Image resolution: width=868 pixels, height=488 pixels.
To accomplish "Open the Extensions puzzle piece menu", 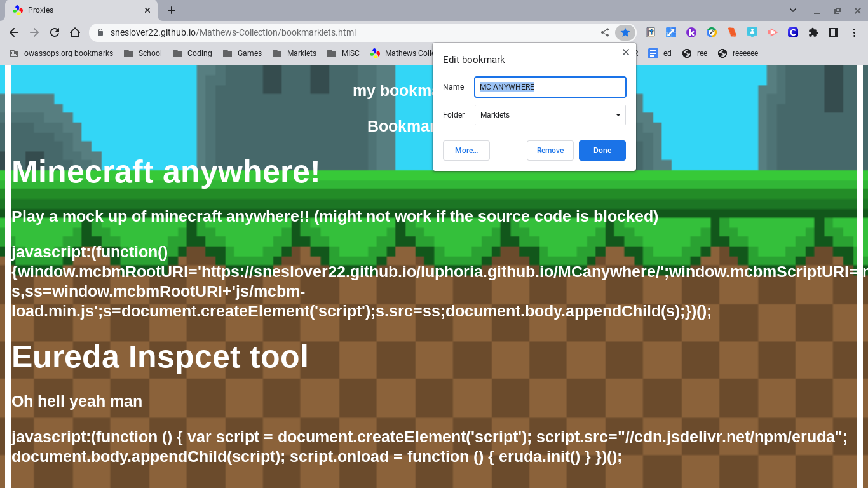I will 813,32.
